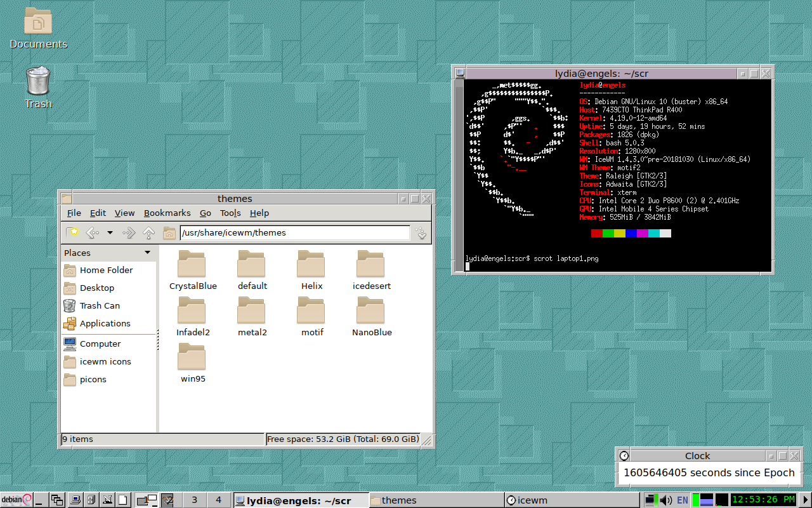Click the new tab toolbar icon
The width and height of the screenshot is (812, 508).
pos(72,232)
